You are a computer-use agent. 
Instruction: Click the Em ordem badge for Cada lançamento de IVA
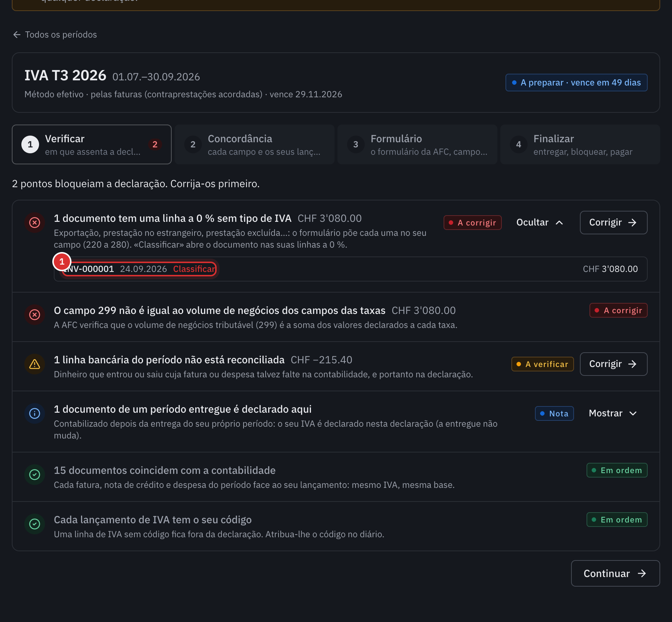[617, 520]
